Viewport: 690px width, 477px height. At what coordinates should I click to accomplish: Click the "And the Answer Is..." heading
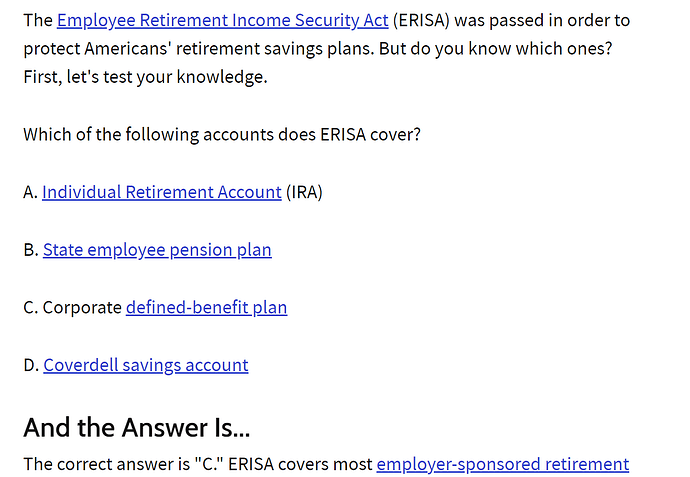pos(136,427)
